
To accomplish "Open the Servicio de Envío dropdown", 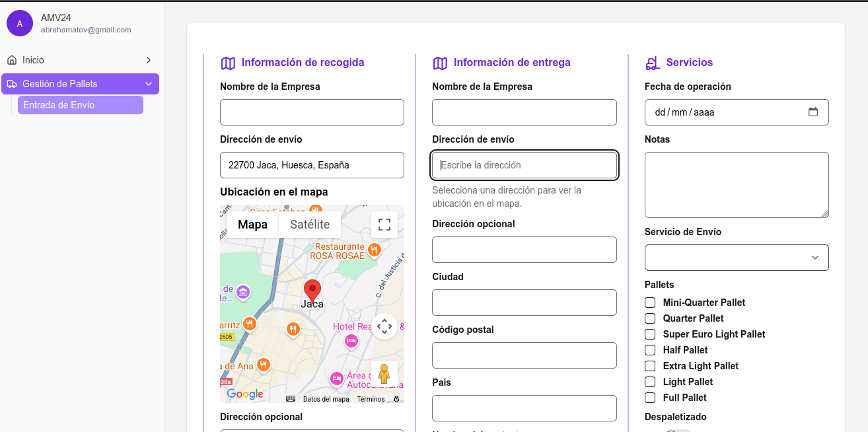I will (737, 258).
